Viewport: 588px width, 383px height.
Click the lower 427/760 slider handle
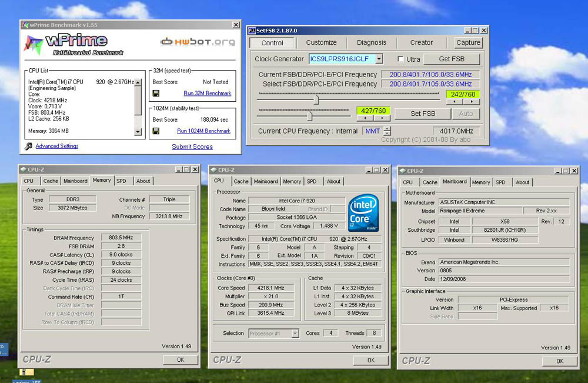309,116
